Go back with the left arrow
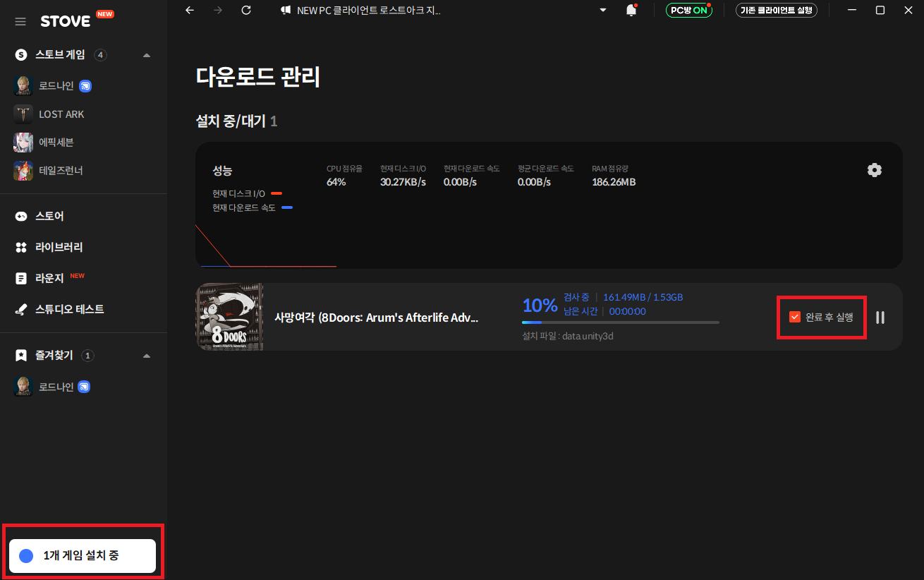The height and width of the screenshot is (580, 924). [189, 10]
